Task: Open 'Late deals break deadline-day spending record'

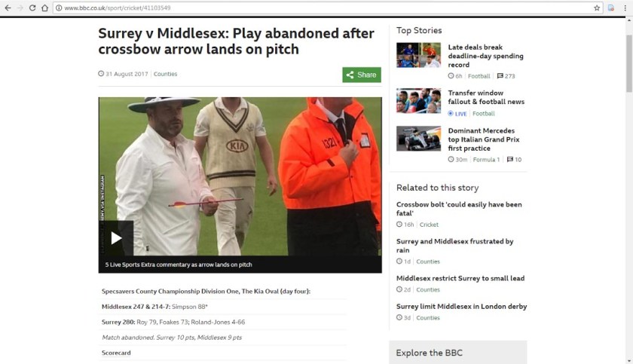Action: click(x=485, y=56)
